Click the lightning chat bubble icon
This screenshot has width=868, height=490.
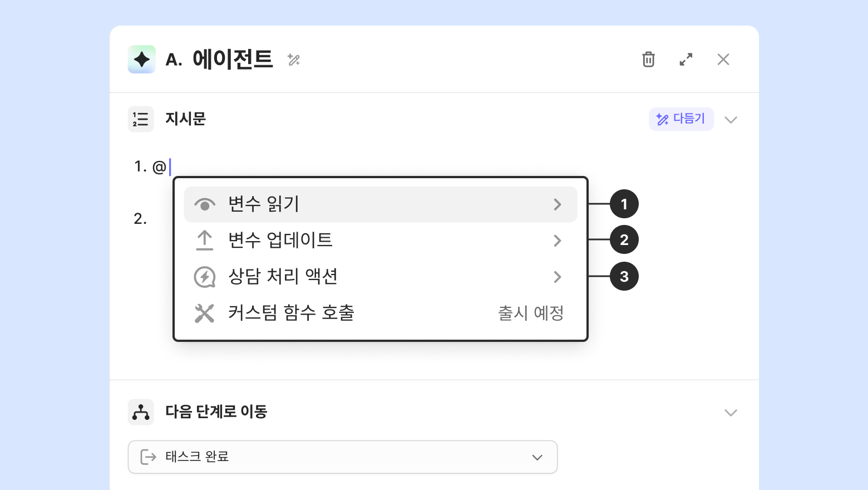pyautogui.click(x=205, y=277)
